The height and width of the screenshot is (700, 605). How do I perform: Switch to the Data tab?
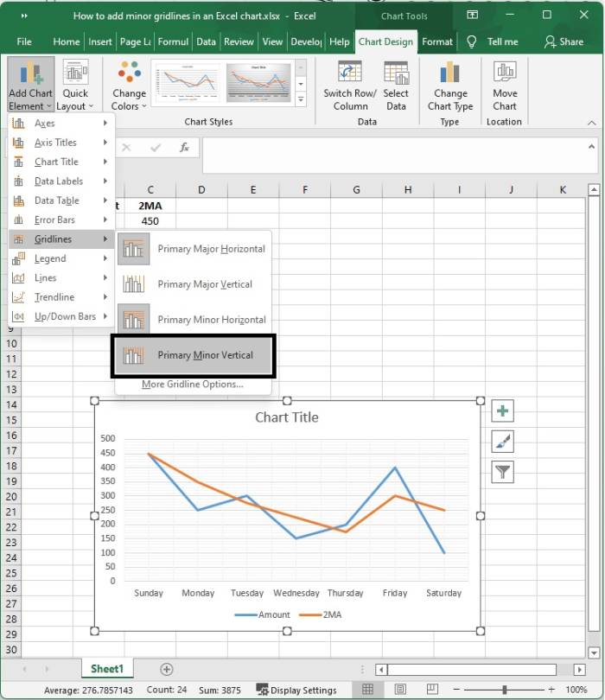pos(206,42)
